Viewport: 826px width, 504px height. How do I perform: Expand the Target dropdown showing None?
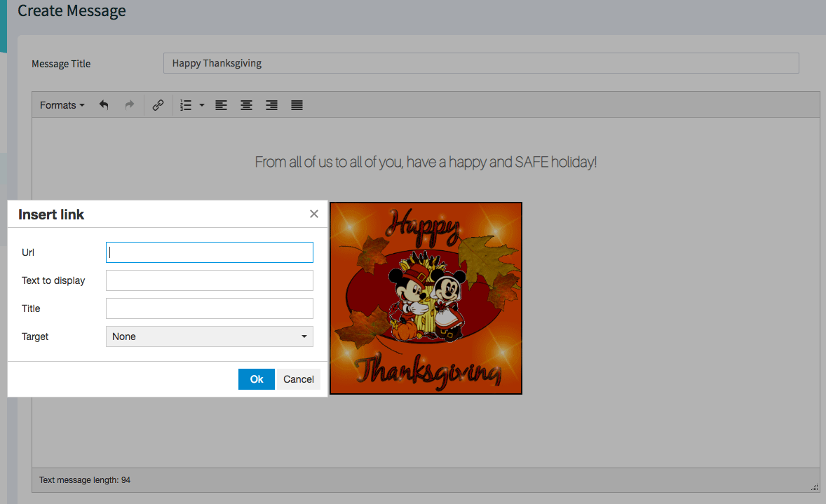pos(210,336)
